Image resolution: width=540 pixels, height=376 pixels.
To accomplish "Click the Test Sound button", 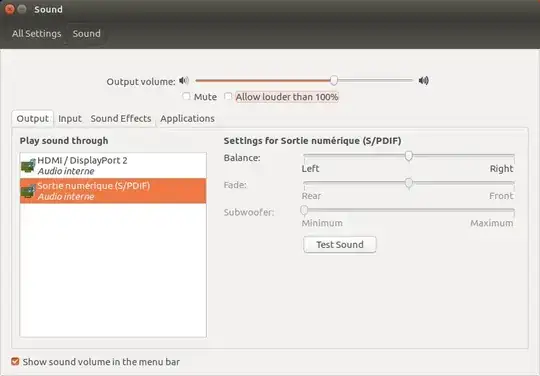I will tap(340, 244).
